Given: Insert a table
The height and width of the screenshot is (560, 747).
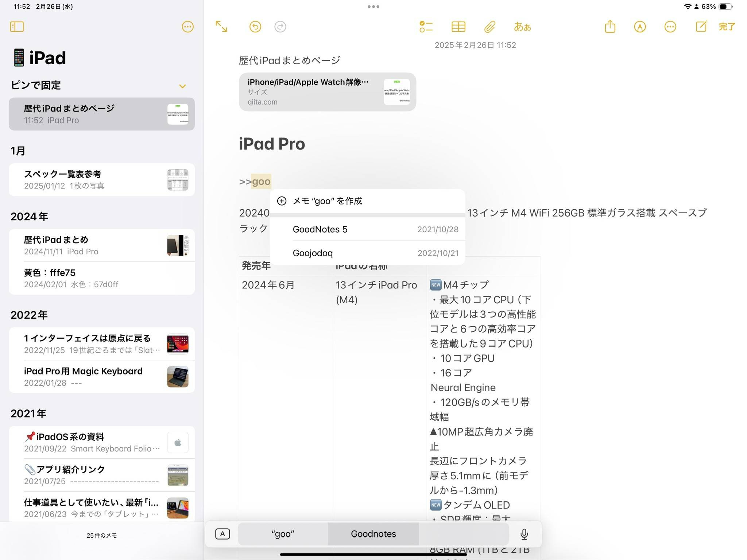Looking at the screenshot, I should 458,27.
